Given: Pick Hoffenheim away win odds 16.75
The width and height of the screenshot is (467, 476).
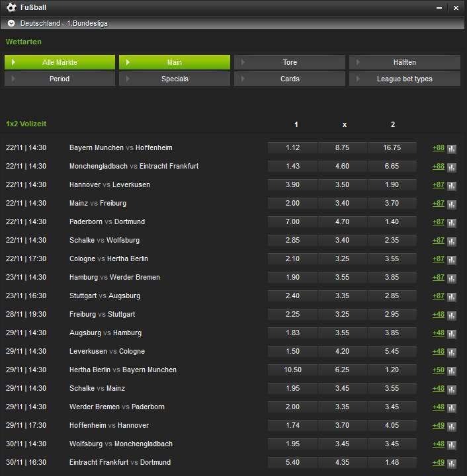Looking at the screenshot, I should point(392,148).
